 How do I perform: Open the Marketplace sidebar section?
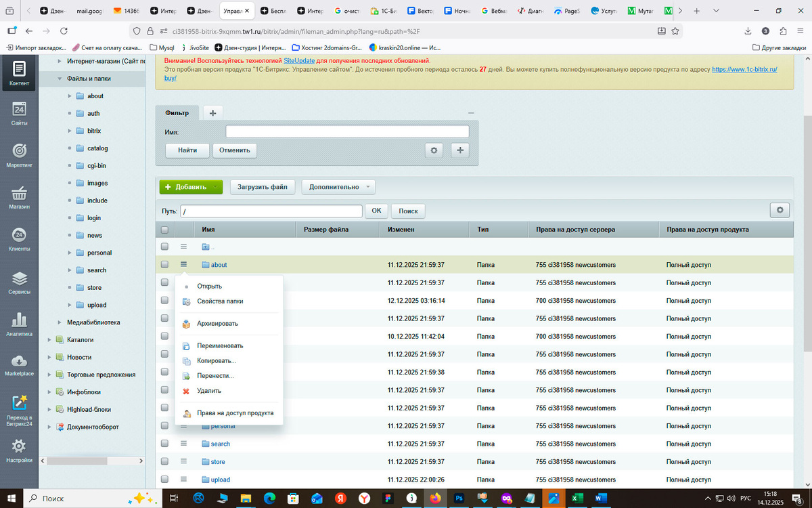19,364
